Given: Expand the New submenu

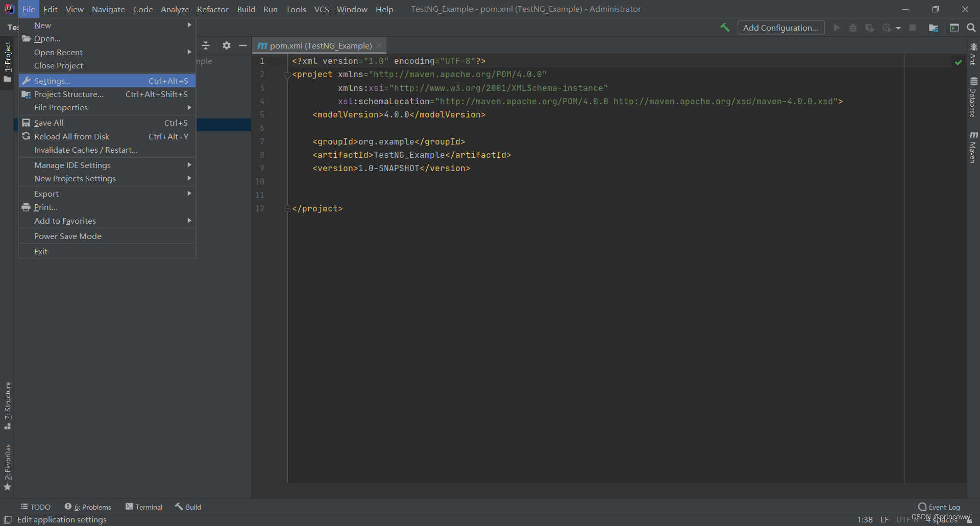Looking at the screenshot, I should point(107,25).
